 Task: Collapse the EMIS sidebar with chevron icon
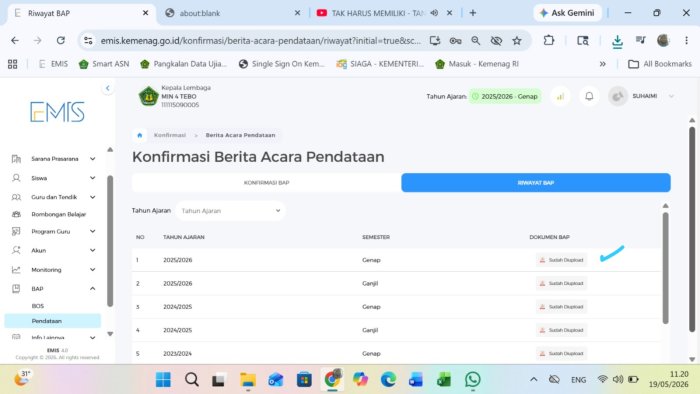[108, 88]
